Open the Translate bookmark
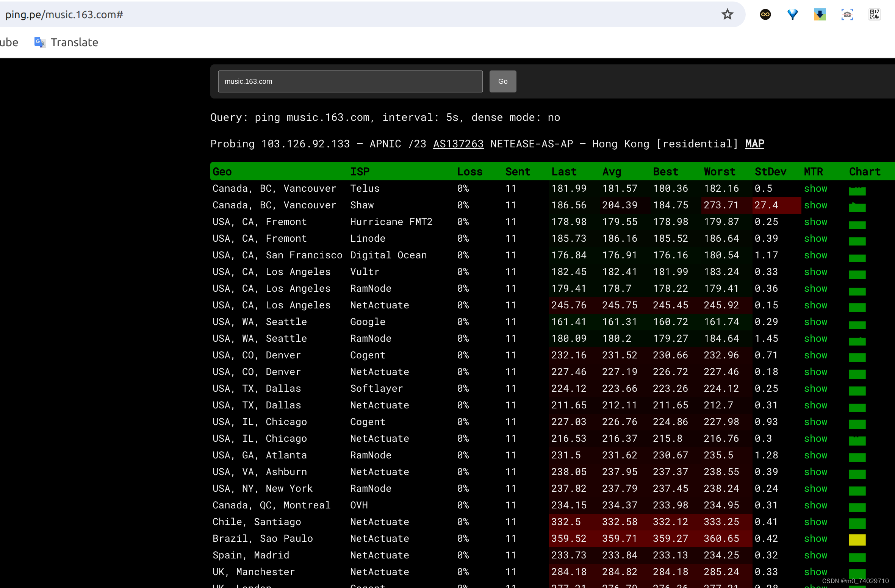Screen dimensions: 895x588 click(74, 42)
